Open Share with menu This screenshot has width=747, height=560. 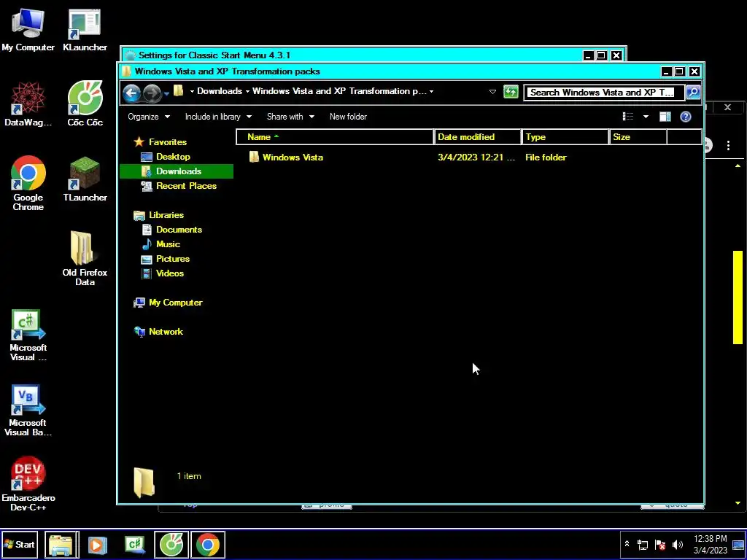coord(290,117)
